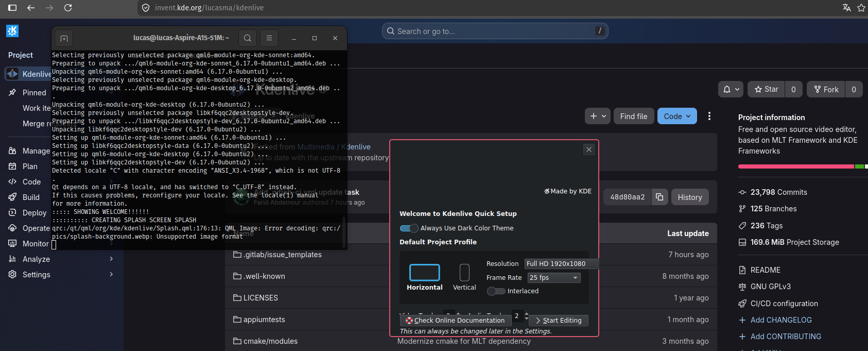Select the Horizontal project profile
The image size is (868, 351).
click(424, 277)
